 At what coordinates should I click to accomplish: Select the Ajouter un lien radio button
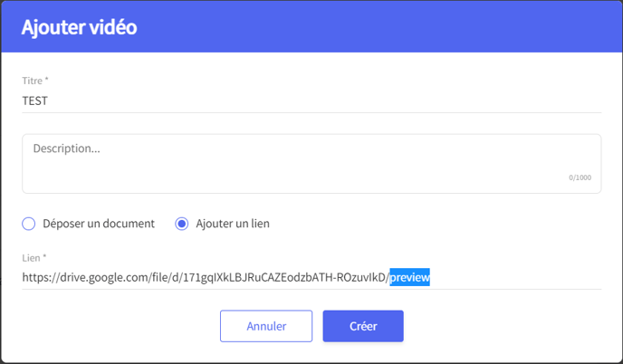182,224
